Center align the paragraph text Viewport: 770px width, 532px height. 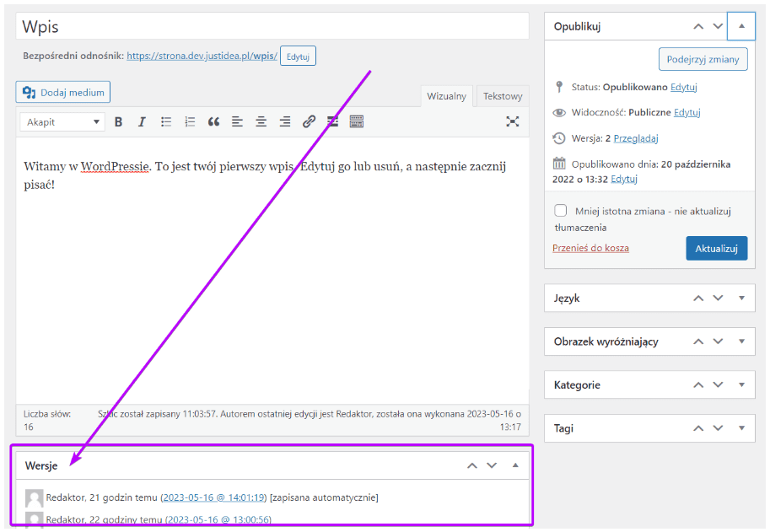click(x=261, y=121)
